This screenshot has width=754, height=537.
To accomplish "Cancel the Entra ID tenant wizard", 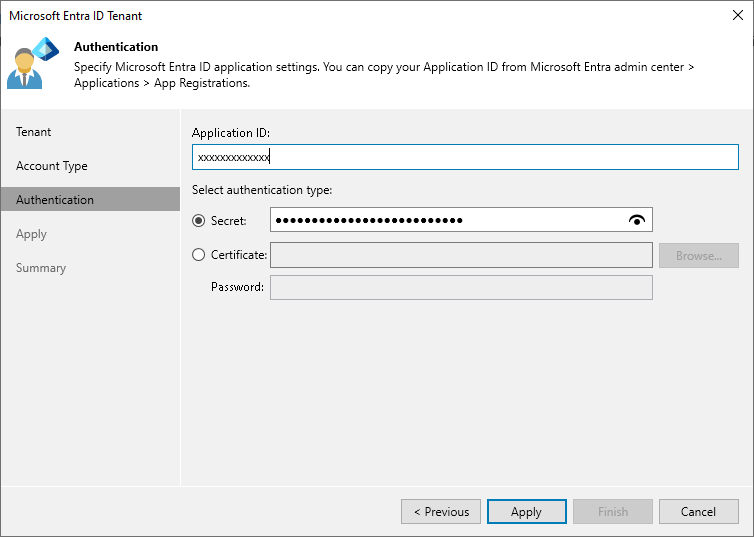I will pyautogui.click(x=699, y=512).
